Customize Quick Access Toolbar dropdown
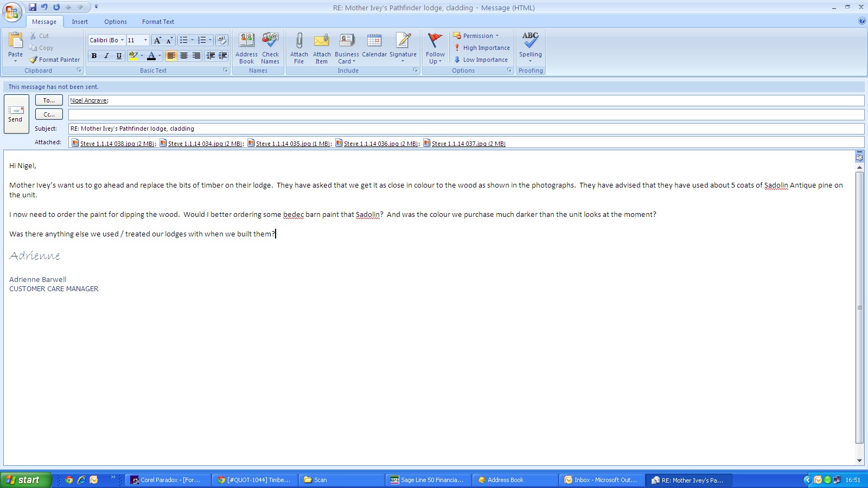The image size is (868, 488). click(97, 7)
